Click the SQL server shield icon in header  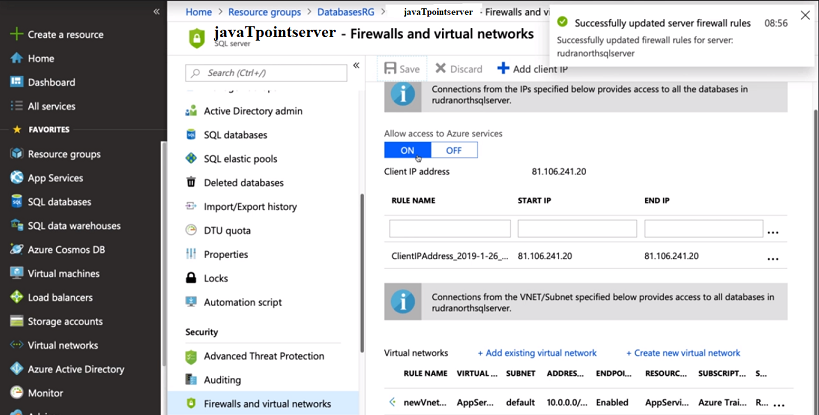click(197, 39)
